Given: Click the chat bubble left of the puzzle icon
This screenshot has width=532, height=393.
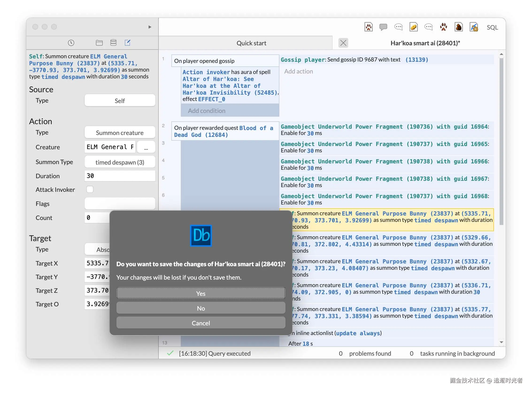Looking at the screenshot, I should coord(398,27).
